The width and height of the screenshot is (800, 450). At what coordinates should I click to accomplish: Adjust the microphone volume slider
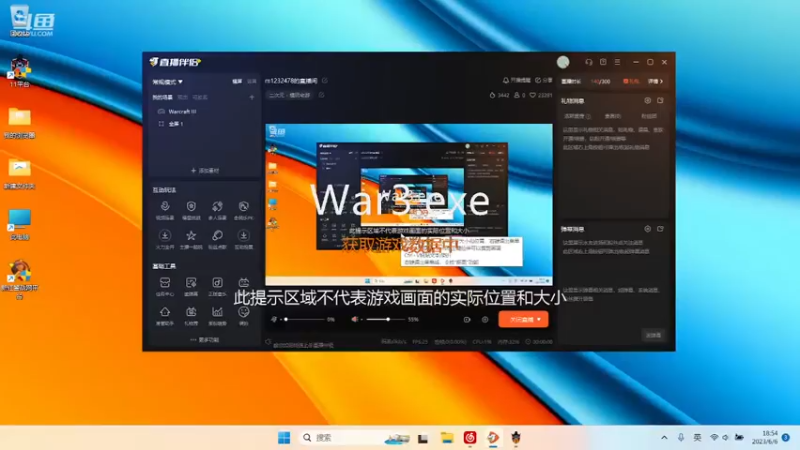[305, 319]
